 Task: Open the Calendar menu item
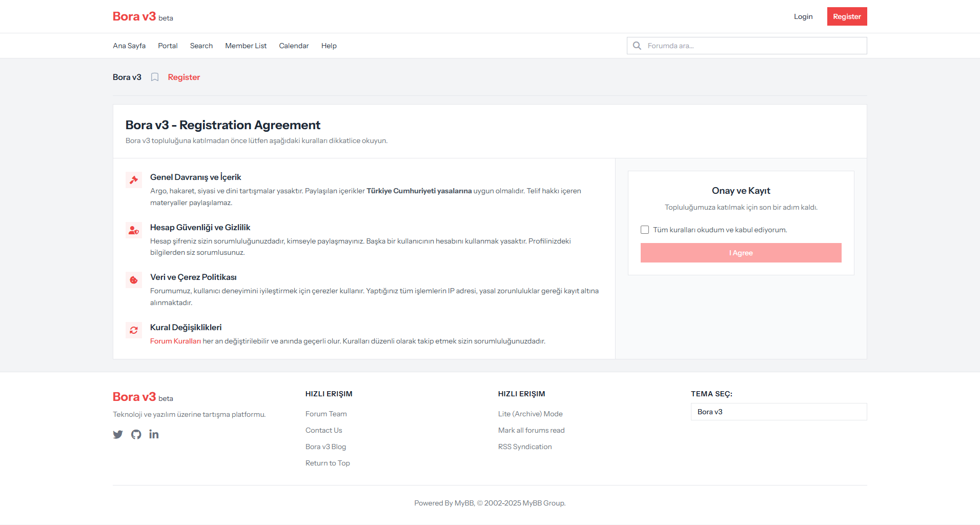(294, 46)
